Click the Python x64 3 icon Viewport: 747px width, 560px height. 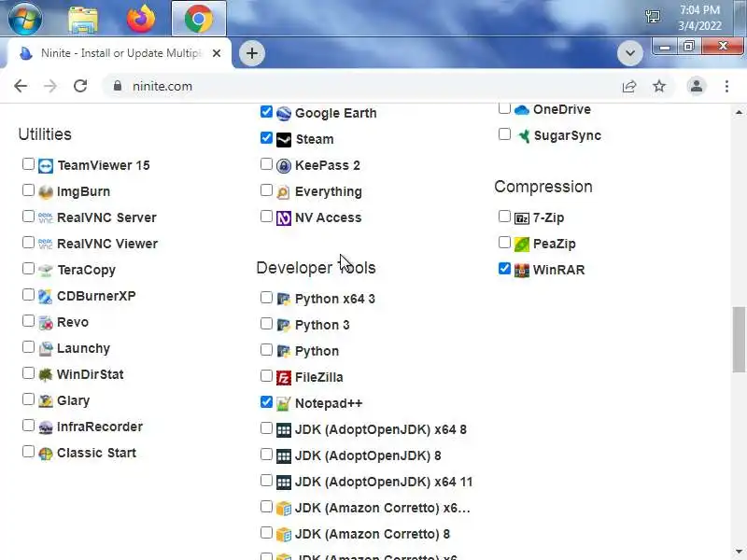[284, 300]
